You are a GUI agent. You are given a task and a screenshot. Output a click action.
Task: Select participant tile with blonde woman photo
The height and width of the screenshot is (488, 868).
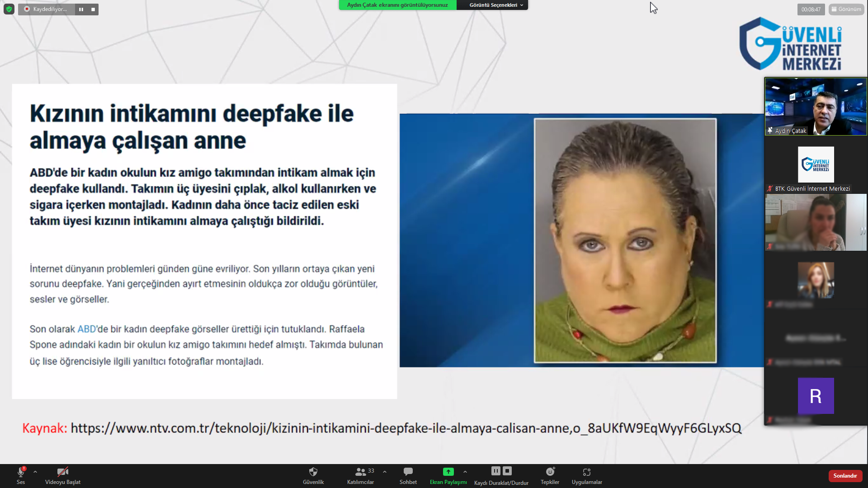point(816,280)
